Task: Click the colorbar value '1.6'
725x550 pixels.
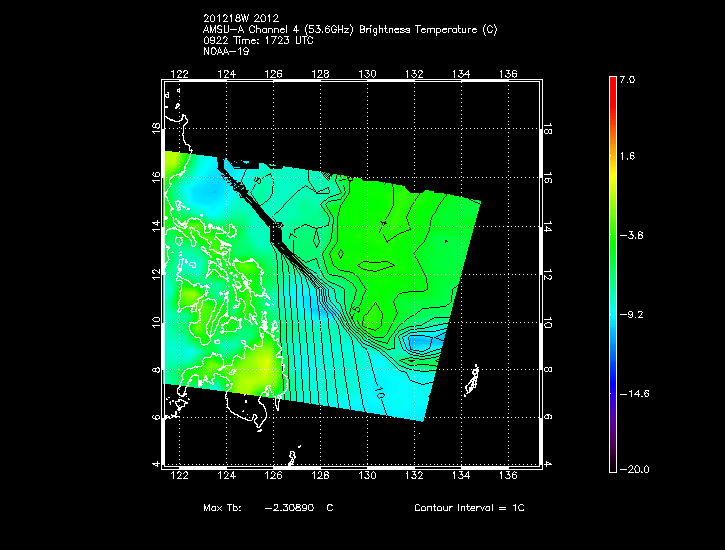Action: click(x=627, y=156)
